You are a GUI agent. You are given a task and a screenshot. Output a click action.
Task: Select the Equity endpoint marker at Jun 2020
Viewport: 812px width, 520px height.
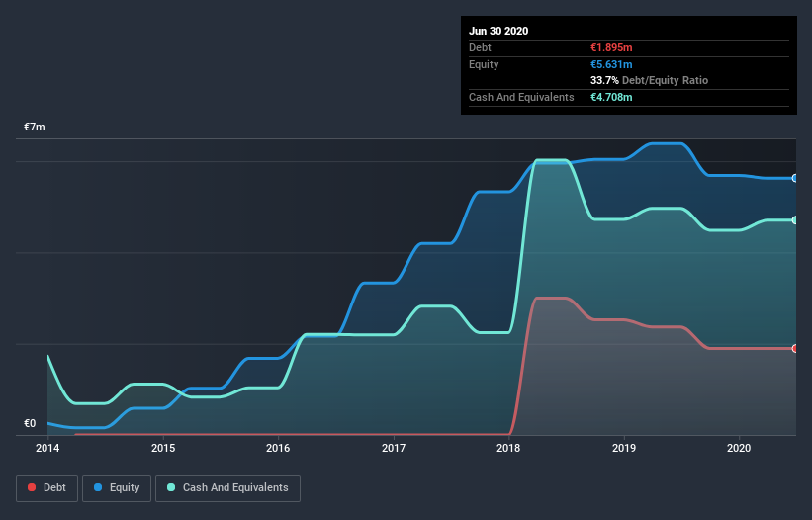pos(795,178)
